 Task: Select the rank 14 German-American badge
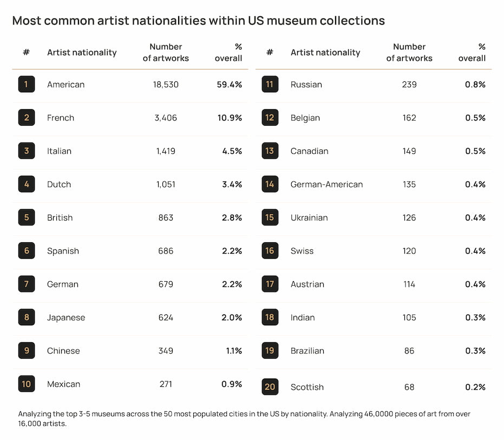[270, 184]
